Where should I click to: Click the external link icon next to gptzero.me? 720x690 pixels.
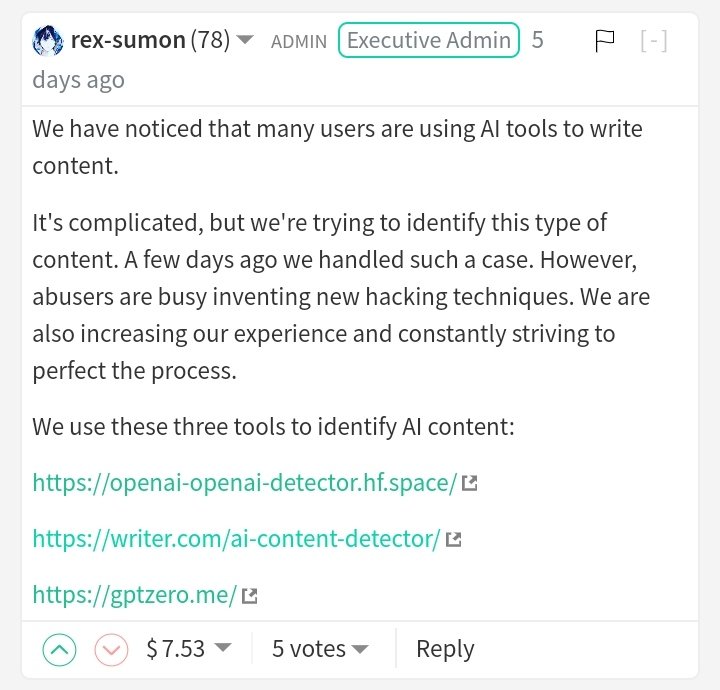pyautogui.click(x=250, y=597)
